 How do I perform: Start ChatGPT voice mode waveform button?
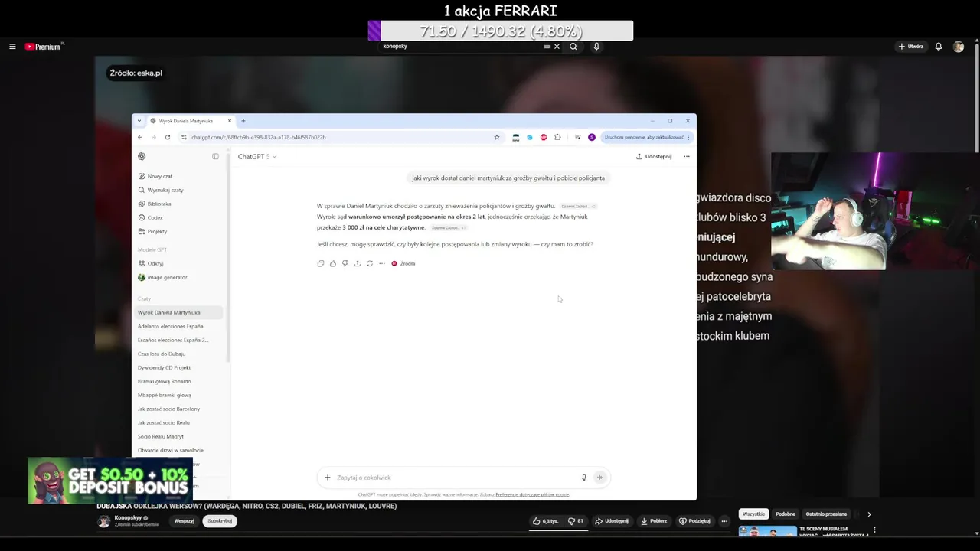coord(600,478)
